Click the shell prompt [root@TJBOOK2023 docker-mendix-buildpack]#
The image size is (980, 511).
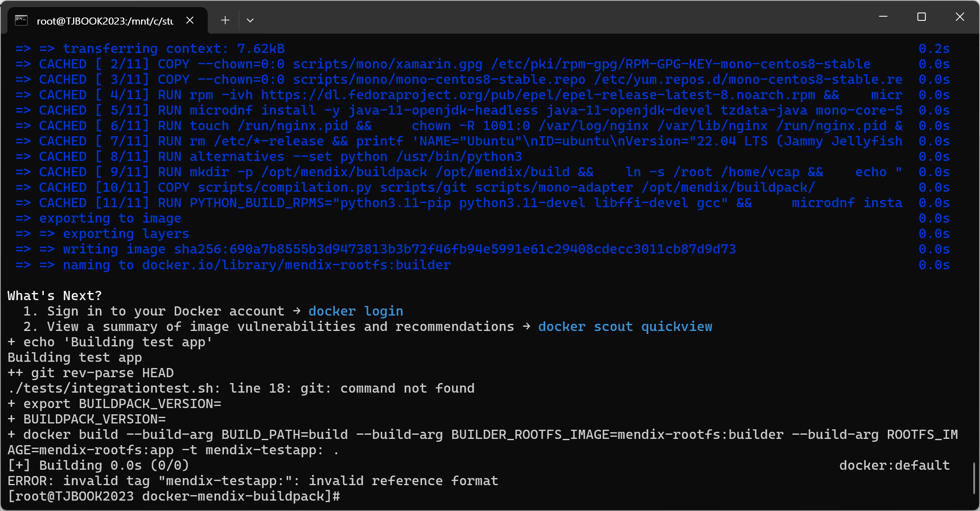click(x=173, y=496)
